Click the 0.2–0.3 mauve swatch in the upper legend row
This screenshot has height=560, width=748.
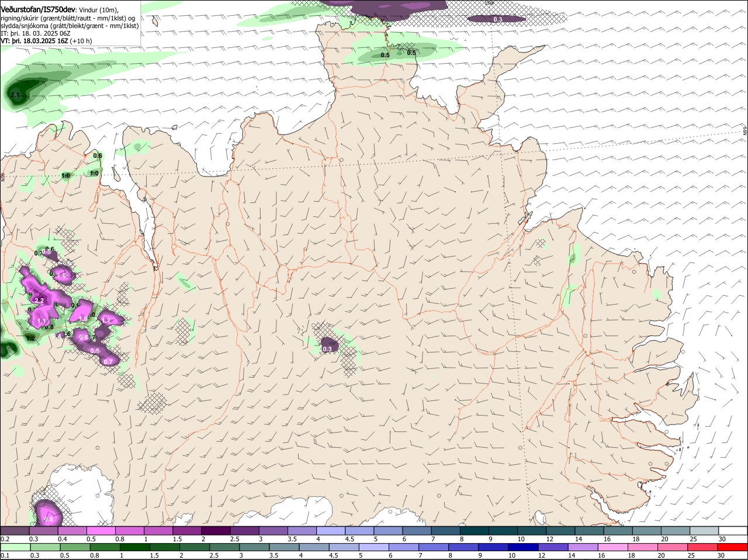[x=15, y=530]
